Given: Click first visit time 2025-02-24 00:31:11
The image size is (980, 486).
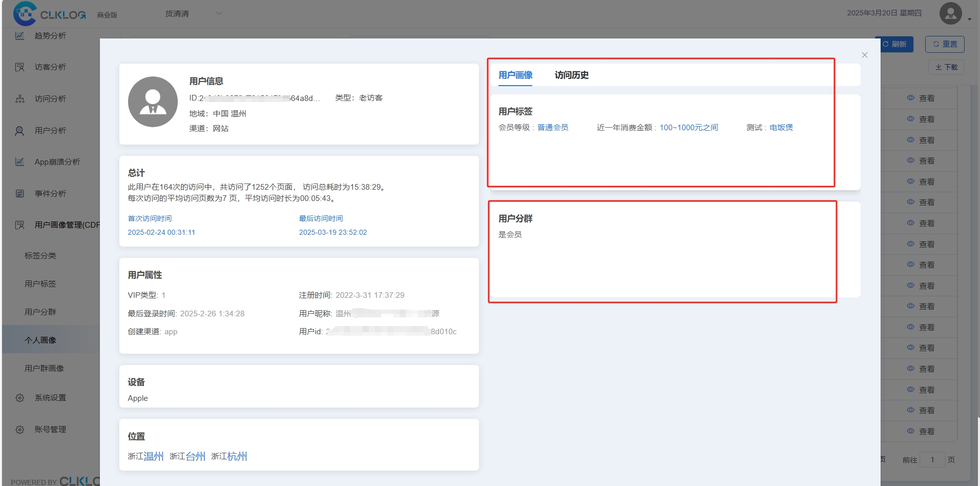Looking at the screenshot, I should pyautogui.click(x=161, y=232).
